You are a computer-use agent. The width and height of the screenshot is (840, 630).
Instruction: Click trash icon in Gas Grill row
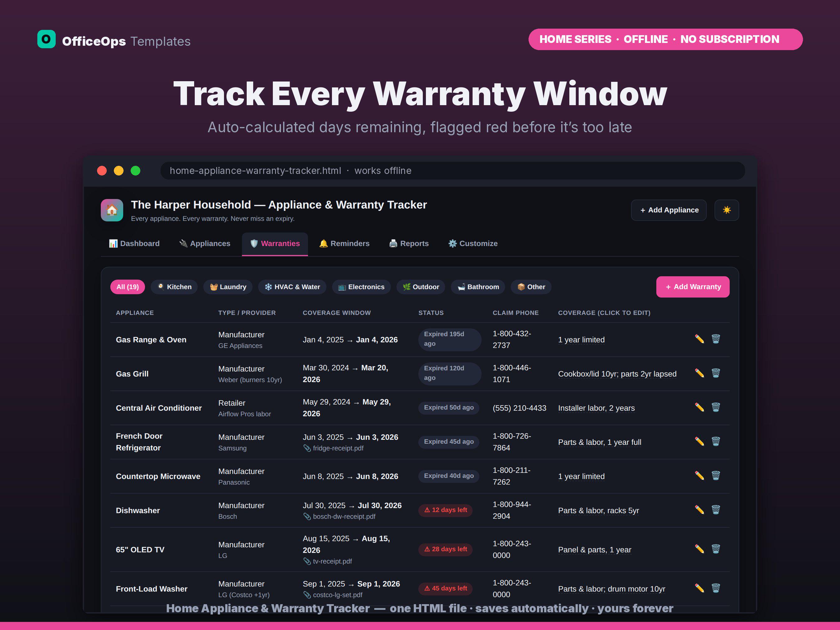[x=716, y=373]
